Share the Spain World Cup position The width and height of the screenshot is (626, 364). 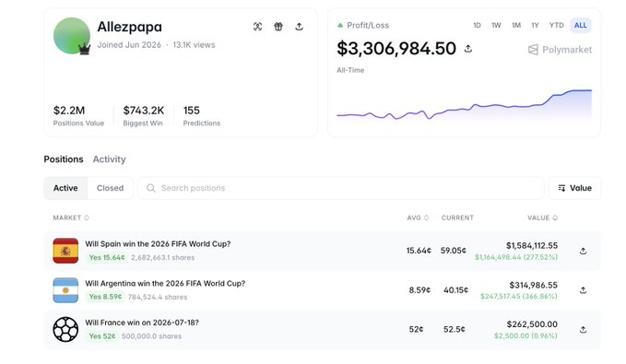[583, 251]
